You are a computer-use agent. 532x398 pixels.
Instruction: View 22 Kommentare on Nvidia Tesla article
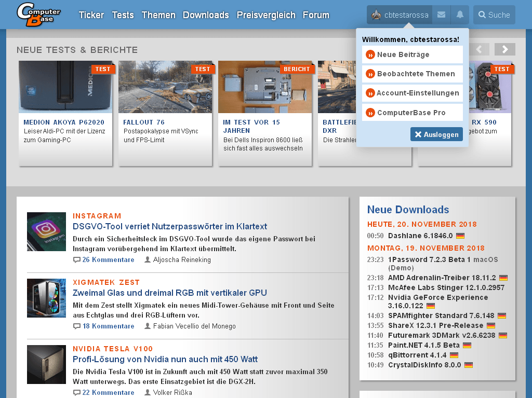click(x=108, y=393)
